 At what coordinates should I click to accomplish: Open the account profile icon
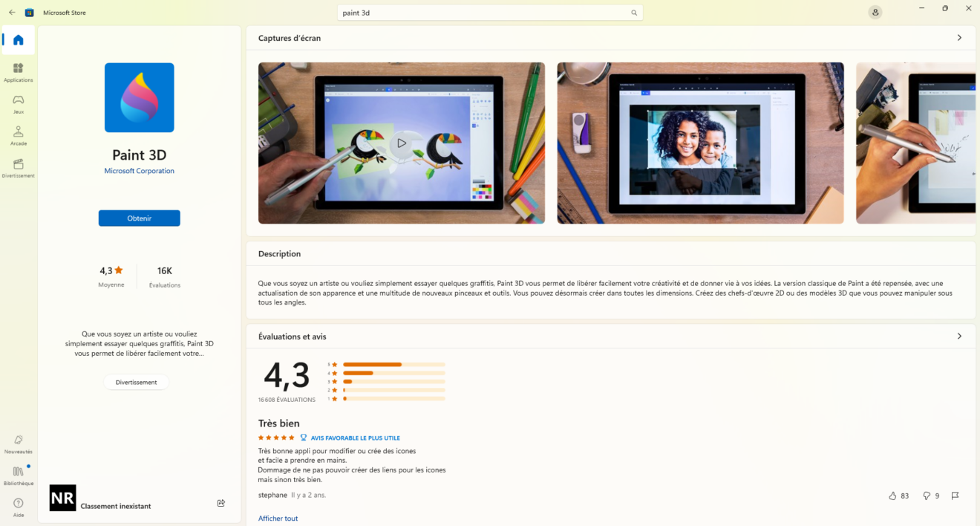click(x=875, y=12)
